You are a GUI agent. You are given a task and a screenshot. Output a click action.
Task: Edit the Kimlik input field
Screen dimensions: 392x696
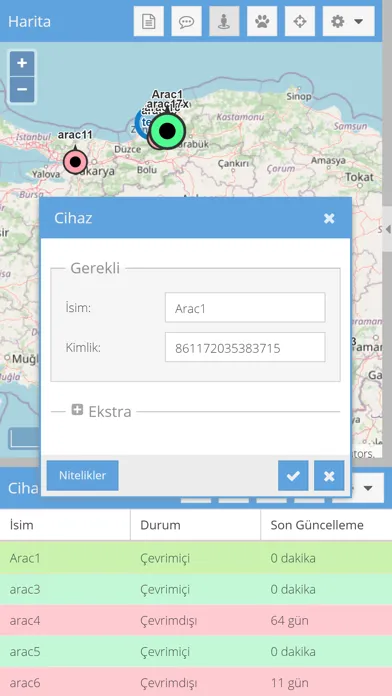pyautogui.click(x=245, y=348)
